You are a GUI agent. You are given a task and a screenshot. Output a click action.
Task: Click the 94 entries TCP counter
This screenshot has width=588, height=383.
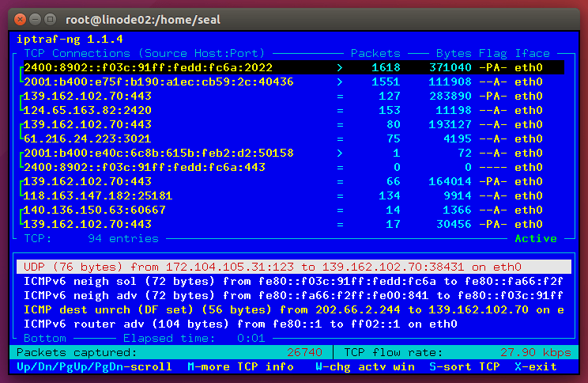(123, 239)
